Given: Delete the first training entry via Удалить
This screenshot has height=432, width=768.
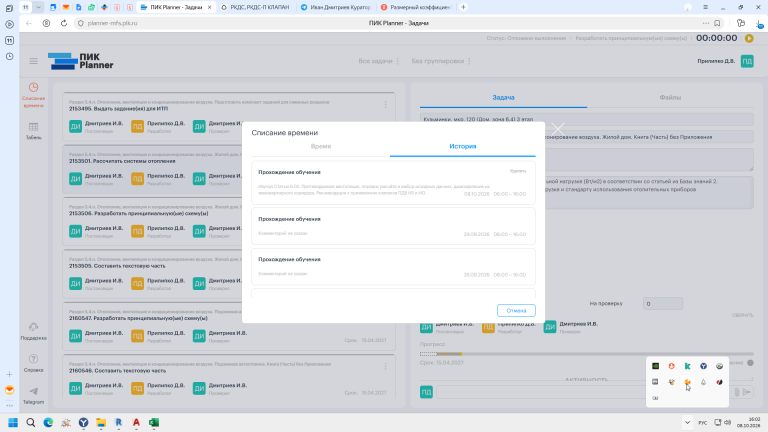Looking at the screenshot, I should pos(518,171).
